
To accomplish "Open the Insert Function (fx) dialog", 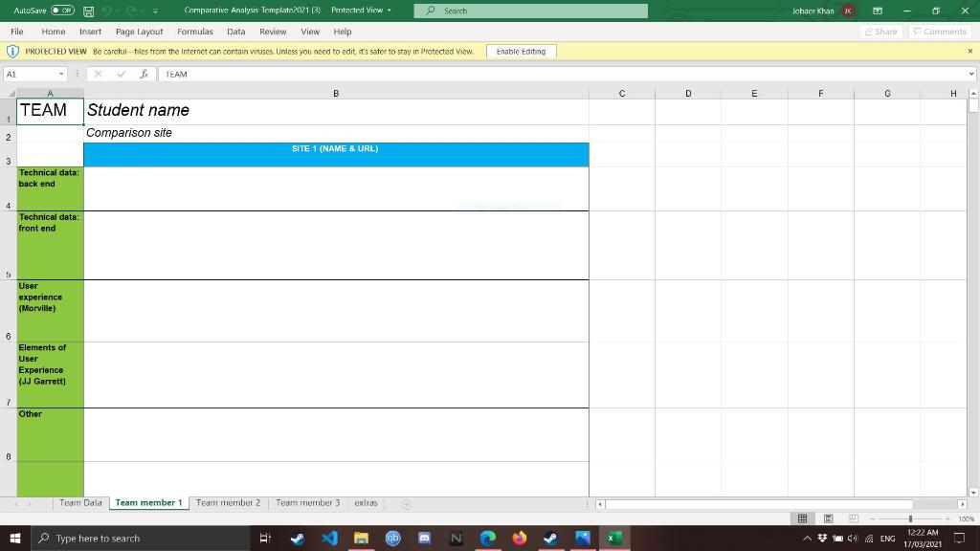I will (145, 74).
